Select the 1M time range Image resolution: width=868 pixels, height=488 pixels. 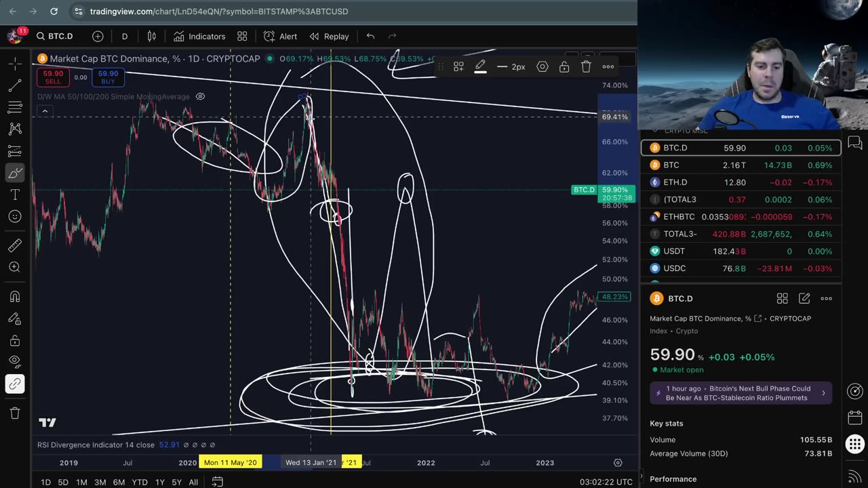(x=81, y=482)
